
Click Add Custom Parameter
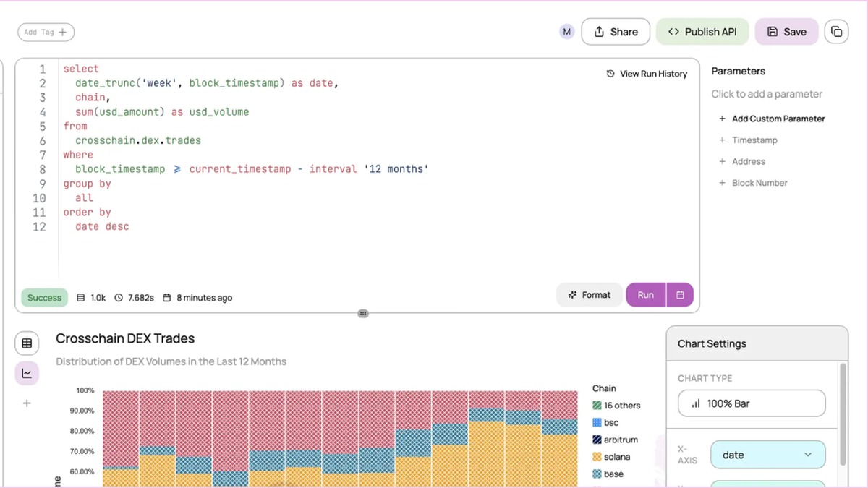772,119
